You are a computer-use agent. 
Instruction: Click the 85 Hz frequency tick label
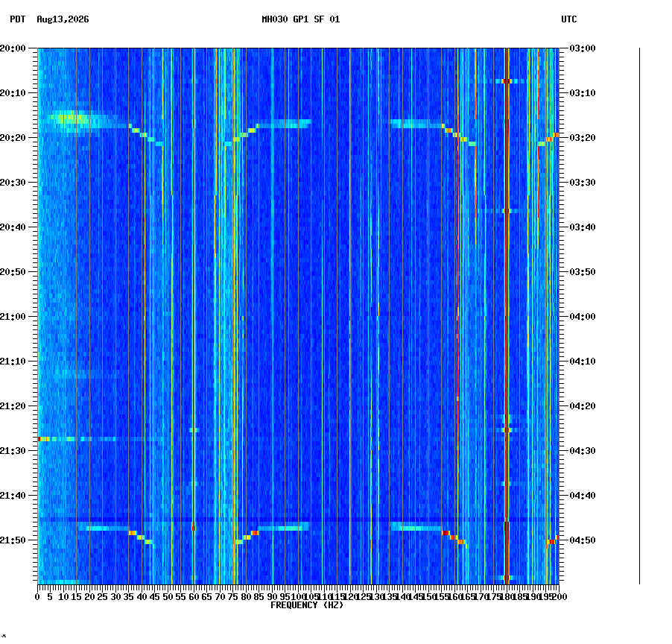coord(259,597)
